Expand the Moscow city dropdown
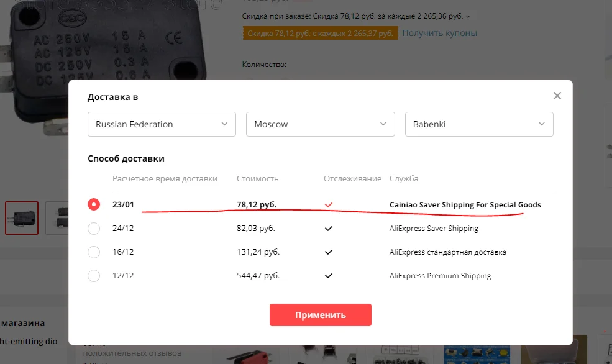Viewport: 612px width, 364px height. click(320, 124)
